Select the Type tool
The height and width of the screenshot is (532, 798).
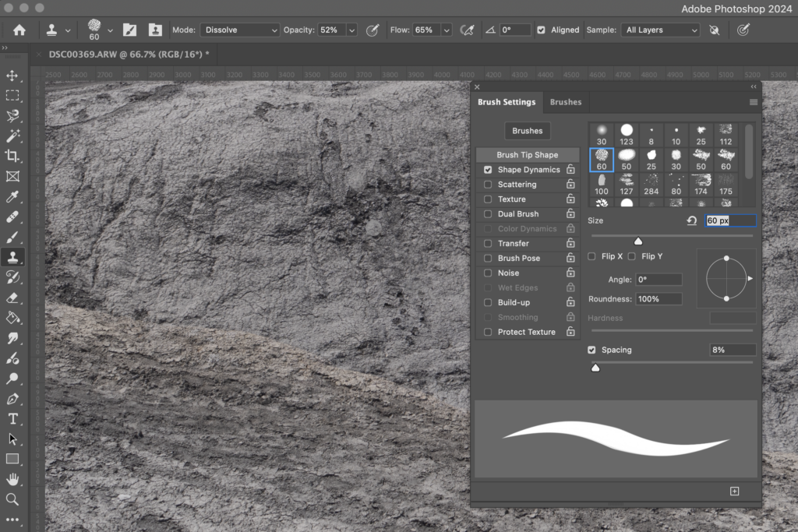click(12, 419)
